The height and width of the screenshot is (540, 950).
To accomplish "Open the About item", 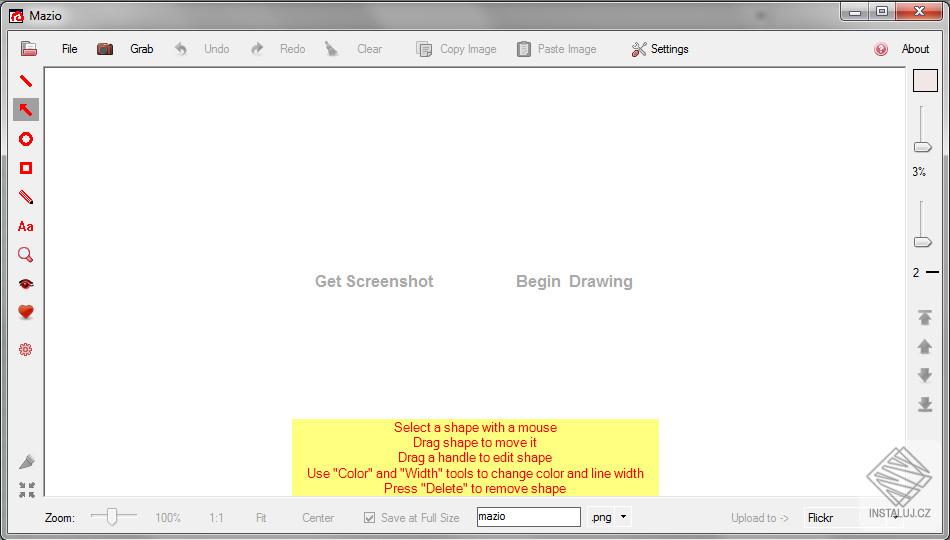I will (x=915, y=49).
